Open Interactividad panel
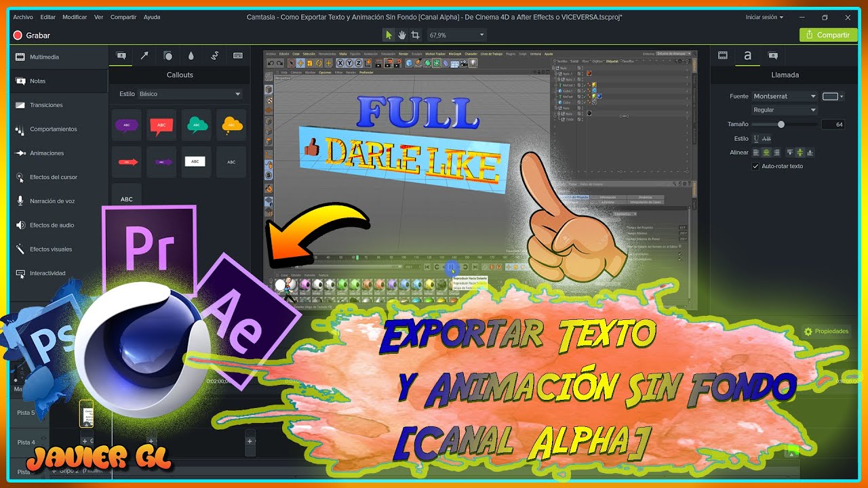Image resolution: width=868 pixels, height=488 pixels. [x=58, y=273]
